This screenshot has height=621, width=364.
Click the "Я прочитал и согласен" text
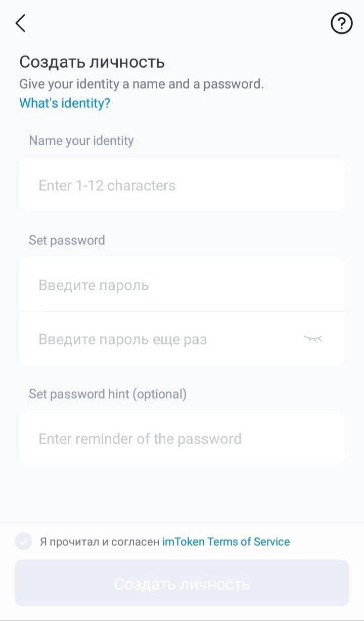tap(100, 542)
